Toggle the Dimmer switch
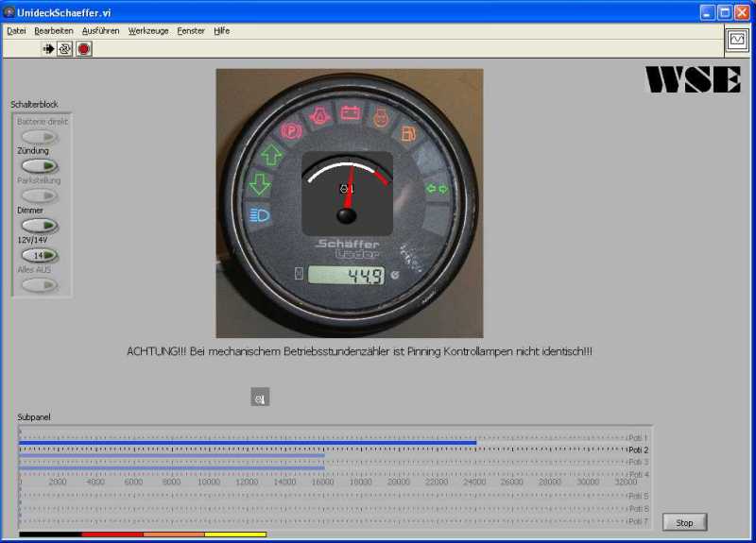Screen dimensions: 756x543 click(x=40, y=226)
